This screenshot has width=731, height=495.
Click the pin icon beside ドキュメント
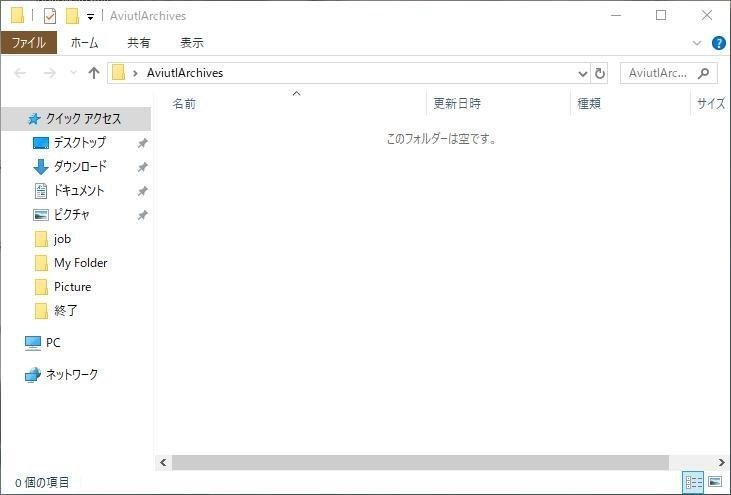(143, 191)
